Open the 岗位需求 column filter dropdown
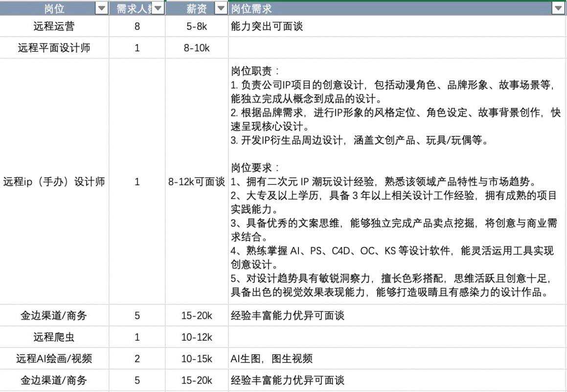 [x=558, y=8]
